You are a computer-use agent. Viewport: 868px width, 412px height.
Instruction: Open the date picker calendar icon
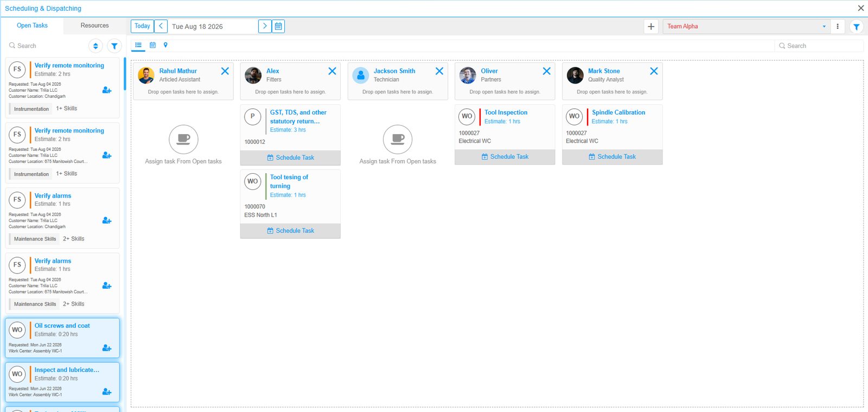click(278, 26)
